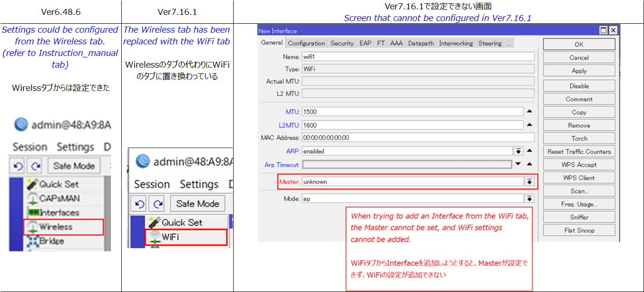Switch to the Interworking tab
Screen dimensions: 644x292
[456, 43]
